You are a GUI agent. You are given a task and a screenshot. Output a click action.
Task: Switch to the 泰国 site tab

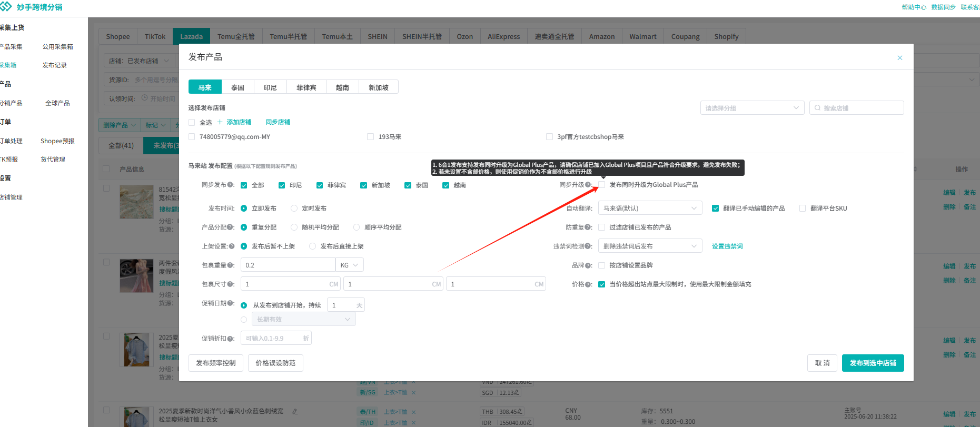point(237,87)
